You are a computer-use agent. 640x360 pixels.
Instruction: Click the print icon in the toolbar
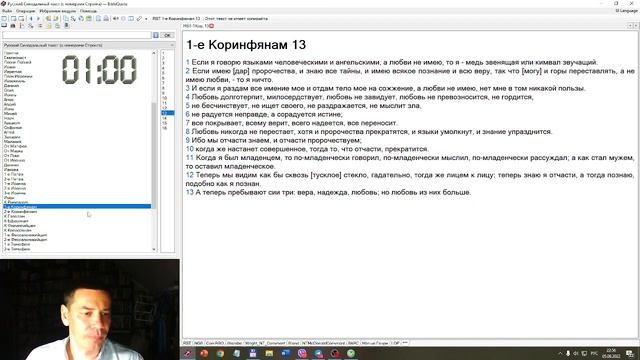tap(106, 18)
